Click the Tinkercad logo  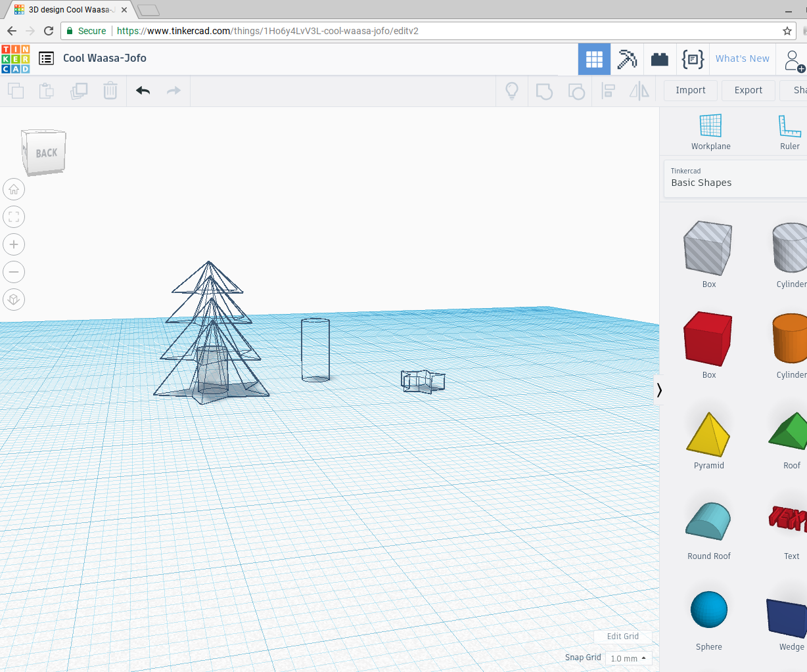15,59
